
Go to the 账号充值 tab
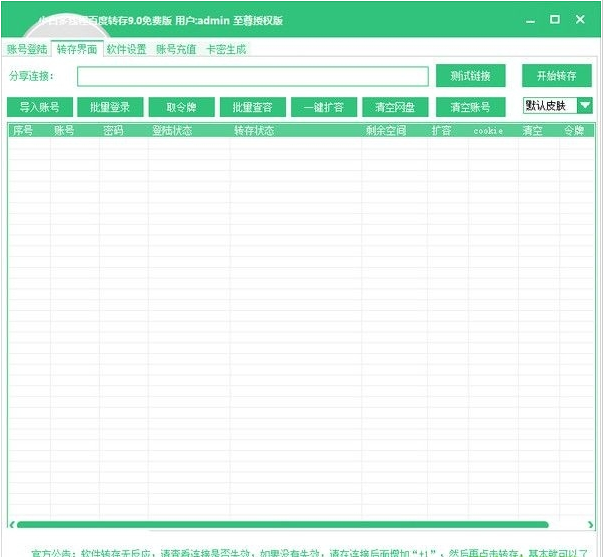(176, 49)
